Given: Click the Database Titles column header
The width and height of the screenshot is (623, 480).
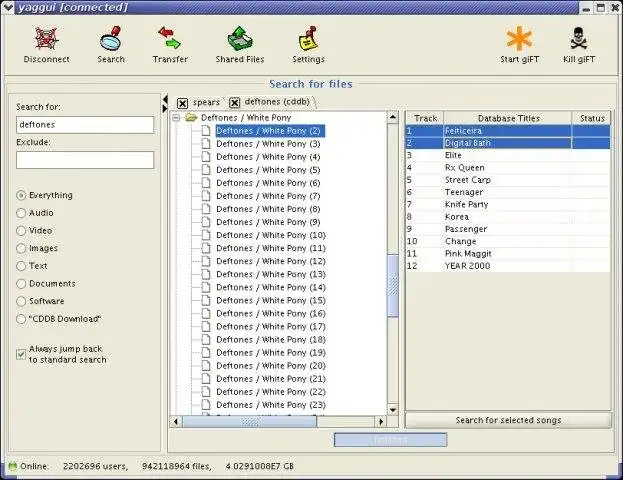Looking at the screenshot, I should tap(508, 118).
